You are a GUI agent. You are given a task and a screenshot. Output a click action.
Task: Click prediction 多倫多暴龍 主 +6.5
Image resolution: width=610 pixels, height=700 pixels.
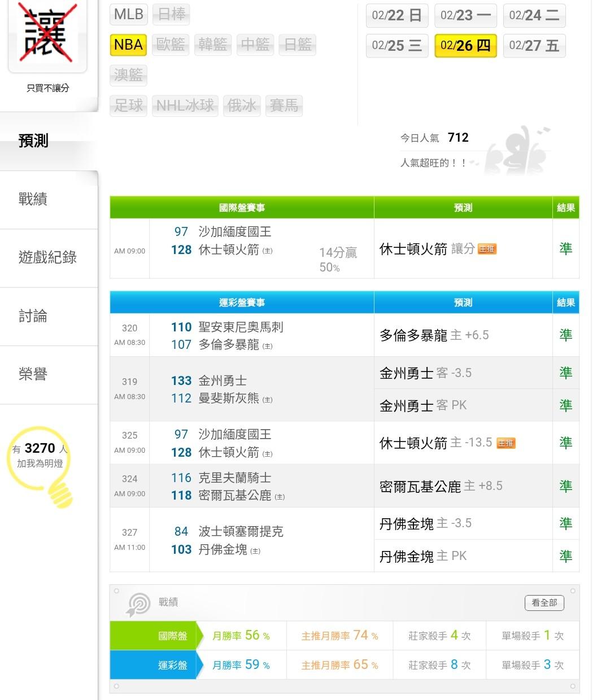pyautogui.click(x=434, y=335)
